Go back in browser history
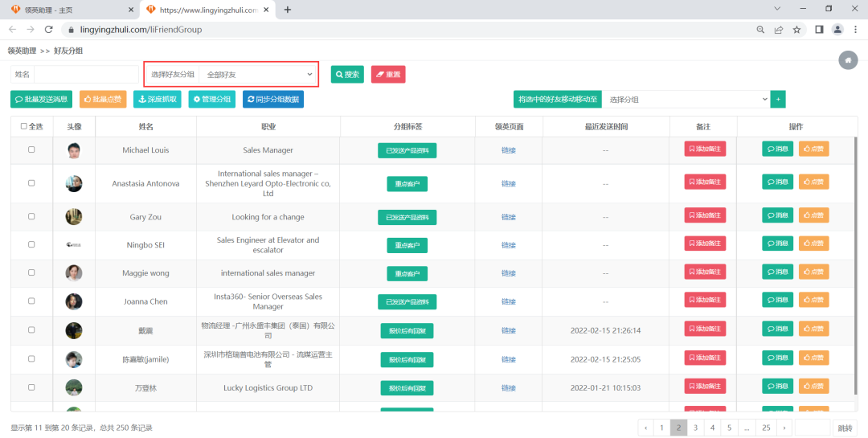 pos(12,30)
